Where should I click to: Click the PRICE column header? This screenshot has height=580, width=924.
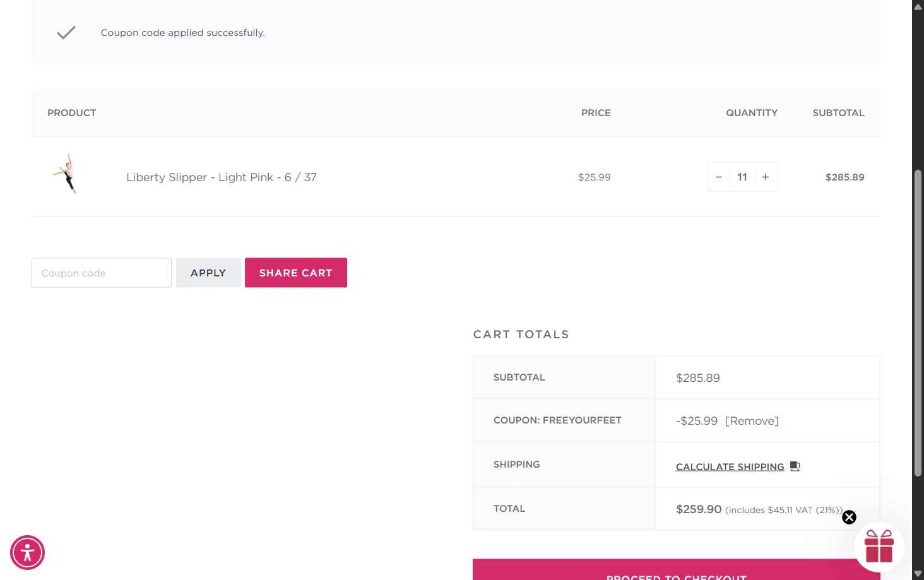click(x=596, y=113)
